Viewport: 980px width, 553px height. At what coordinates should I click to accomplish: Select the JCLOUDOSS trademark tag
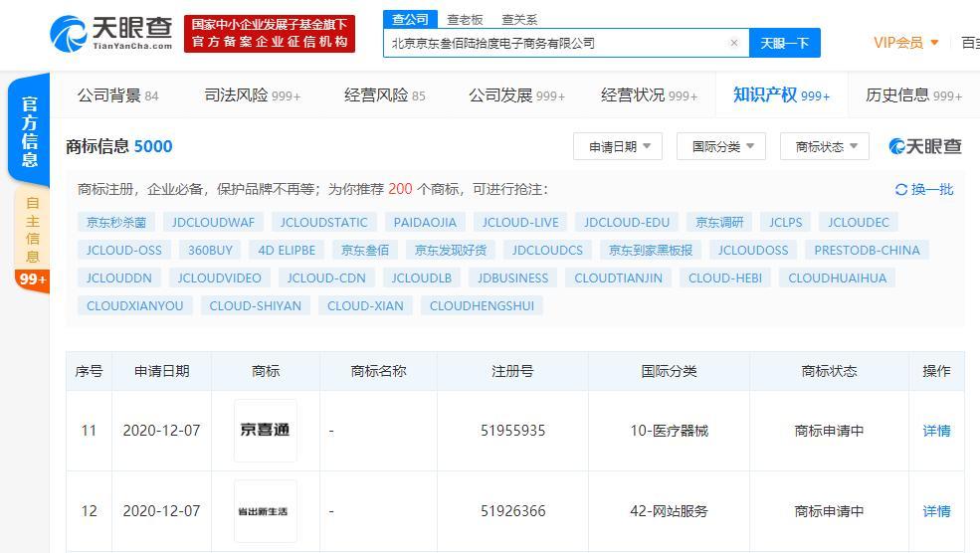pyautogui.click(x=753, y=250)
